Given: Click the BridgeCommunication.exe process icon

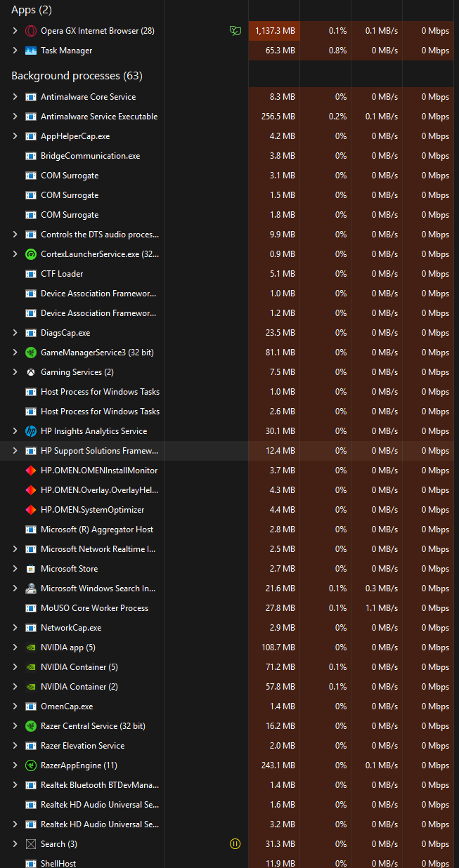Looking at the screenshot, I should point(31,156).
